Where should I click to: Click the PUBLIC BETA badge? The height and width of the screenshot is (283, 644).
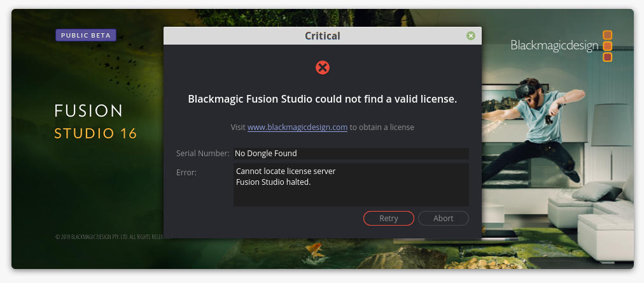[x=86, y=36]
